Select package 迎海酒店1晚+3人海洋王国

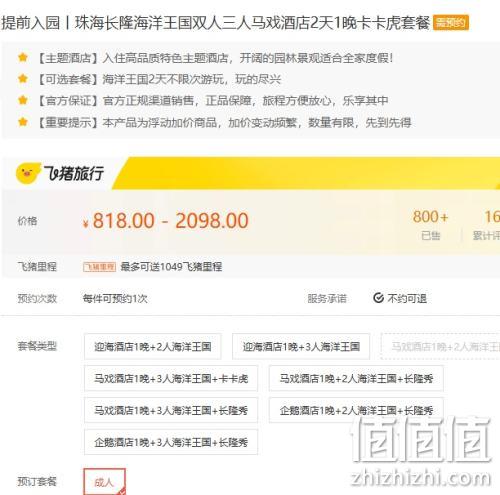(x=301, y=346)
